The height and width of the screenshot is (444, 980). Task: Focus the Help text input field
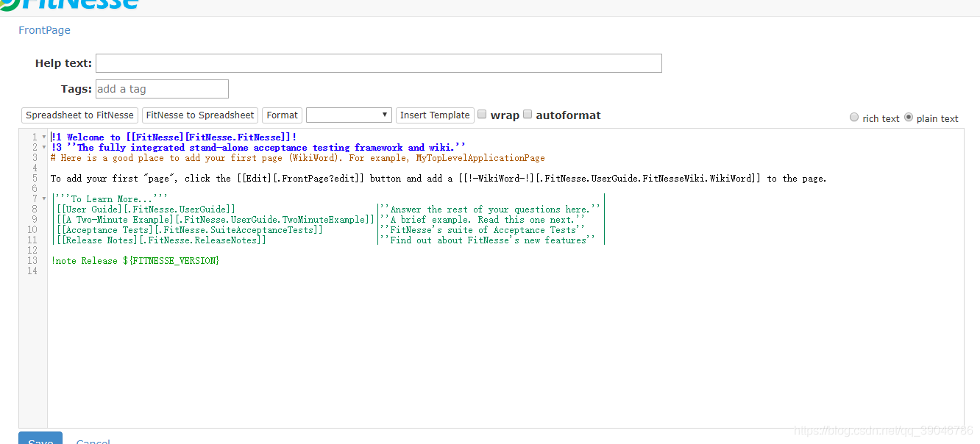click(x=379, y=63)
